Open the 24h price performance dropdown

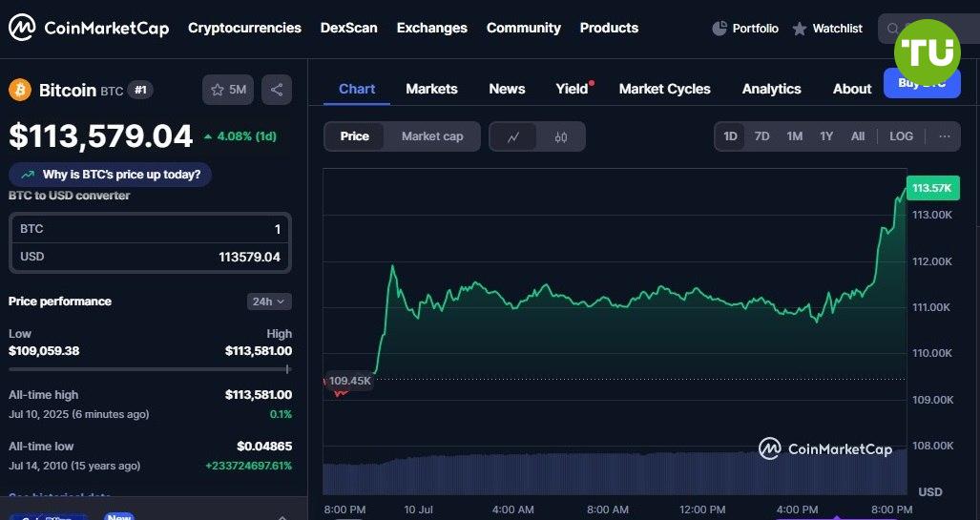pyautogui.click(x=269, y=302)
